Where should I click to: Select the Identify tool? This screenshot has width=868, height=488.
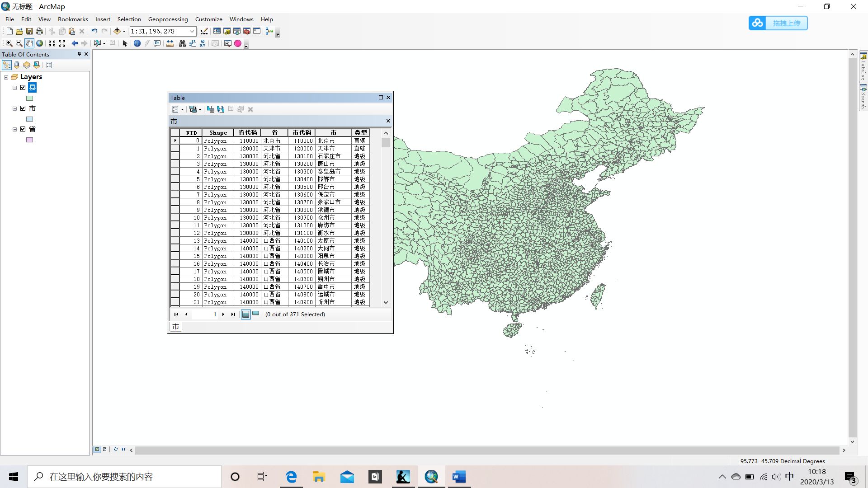pos(137,43)
